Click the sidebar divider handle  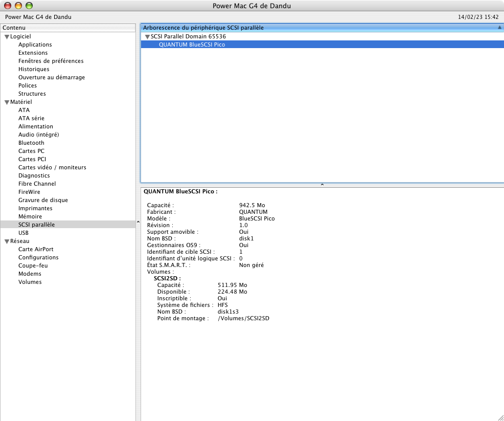click(x=138, y=222)
